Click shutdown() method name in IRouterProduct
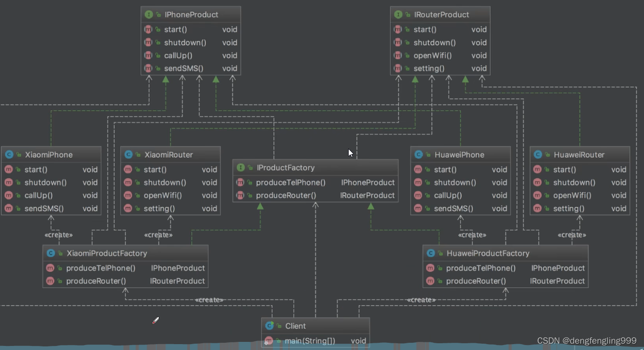The width and height of the screenshot is (644, 350). (435, 42)
